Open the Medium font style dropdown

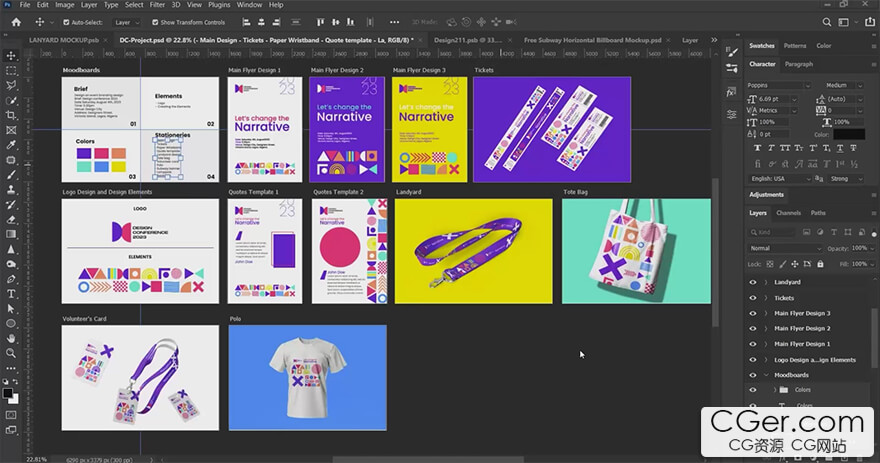tap(844, 85)
